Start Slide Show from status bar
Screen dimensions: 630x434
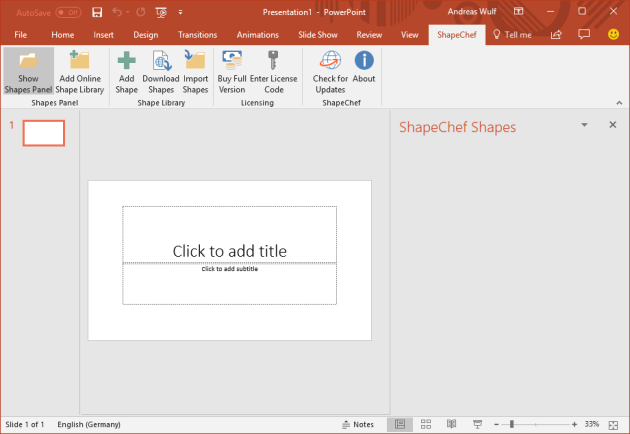pyautogui.click(x=477, y=424)
